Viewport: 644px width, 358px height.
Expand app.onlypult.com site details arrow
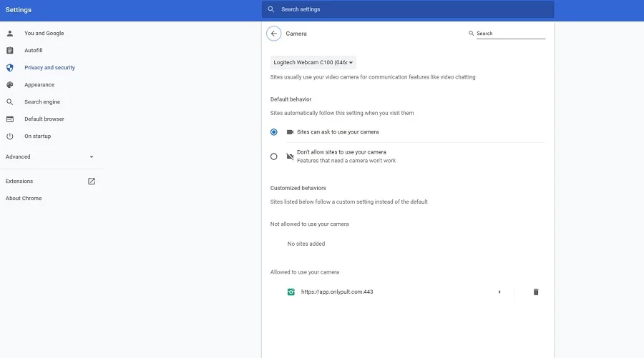pyautogui.click(x=499, y=292)
